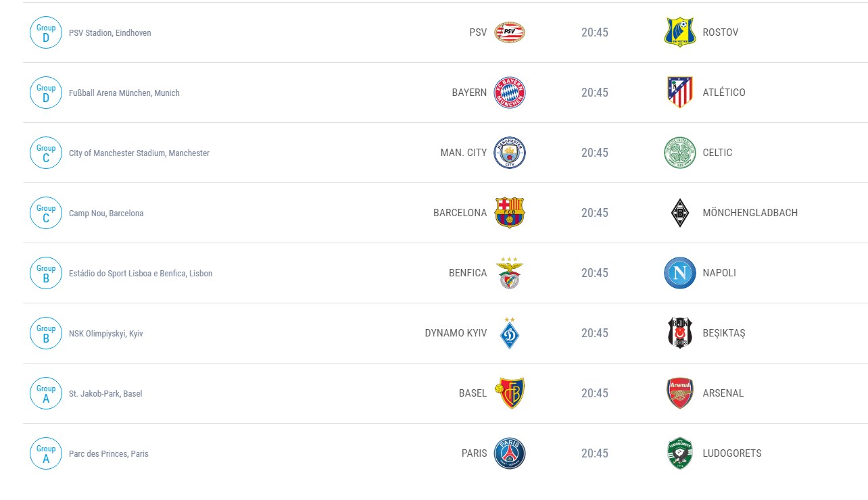
Task: Click the Arsenal cannon crest
Action: [x=679, y=393]
